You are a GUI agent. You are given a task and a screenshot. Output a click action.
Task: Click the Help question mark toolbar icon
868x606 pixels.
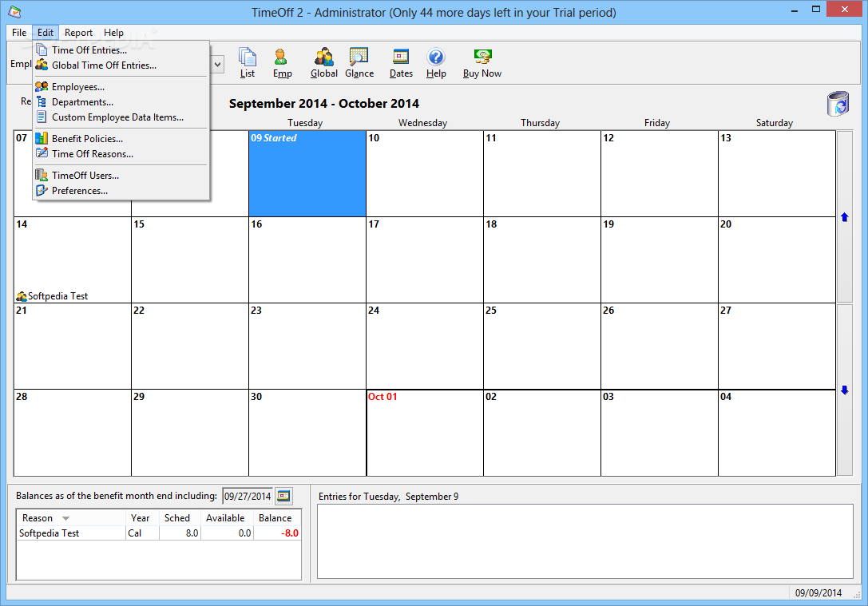436,62
